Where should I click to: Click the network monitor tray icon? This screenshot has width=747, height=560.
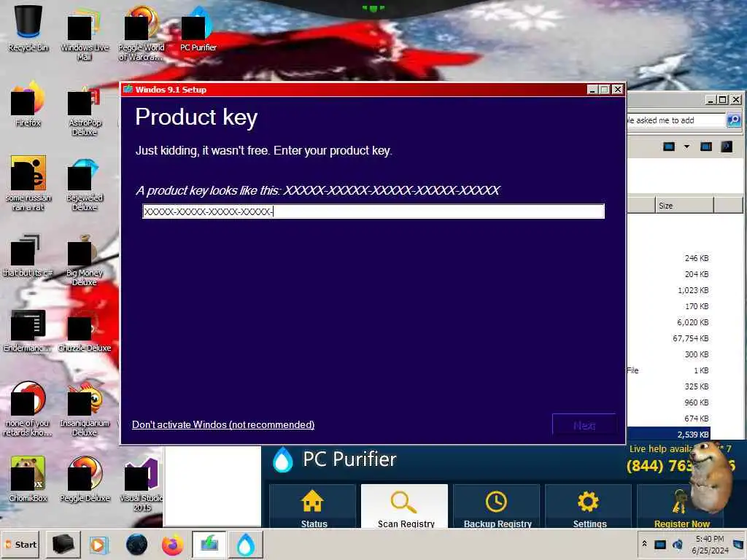click(x=659, y=545)
